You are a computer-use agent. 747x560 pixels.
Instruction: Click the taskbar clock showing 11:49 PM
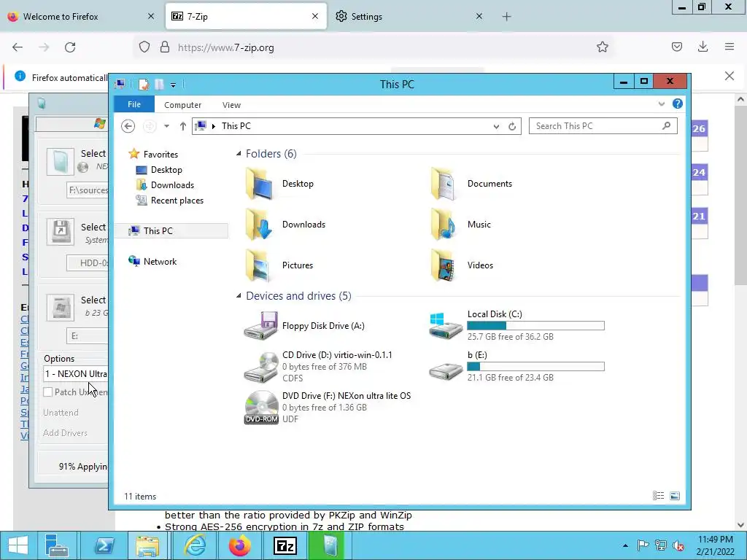(715, 545)
